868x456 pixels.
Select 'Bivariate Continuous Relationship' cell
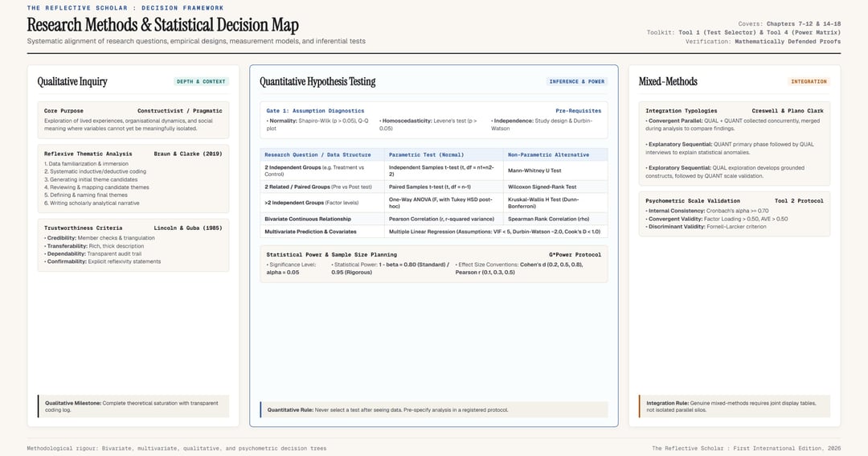coord(322,219)
